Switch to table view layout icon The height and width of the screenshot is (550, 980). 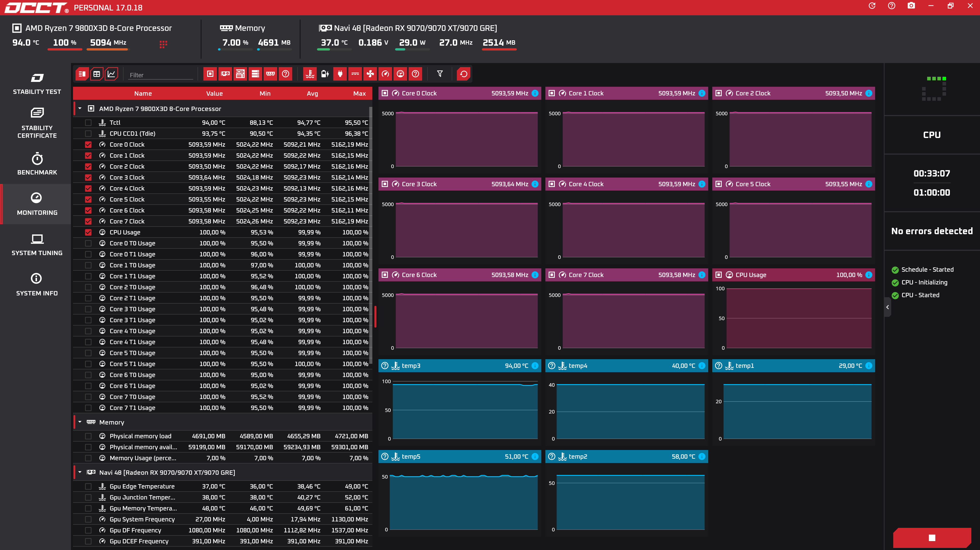click(x=97, y=74)
